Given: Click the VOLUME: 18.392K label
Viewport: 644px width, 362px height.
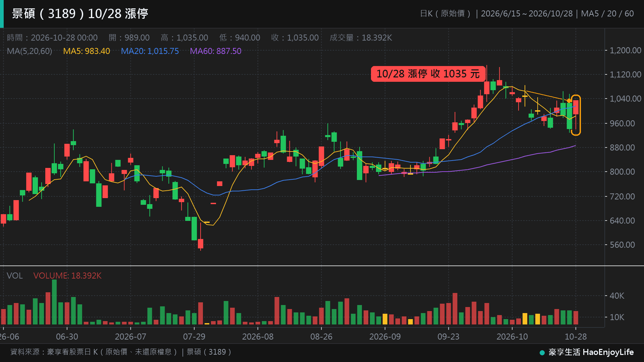Looking at the screenshot, I should click(67, 276).
